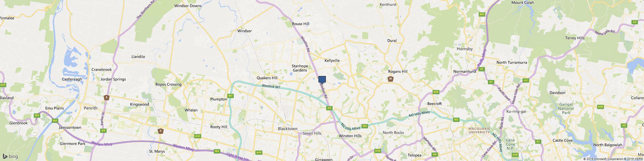This screenshot has width=644, height=161.
Task: Select the B83 shield near Mount Colah
Action: coord(482,14)
